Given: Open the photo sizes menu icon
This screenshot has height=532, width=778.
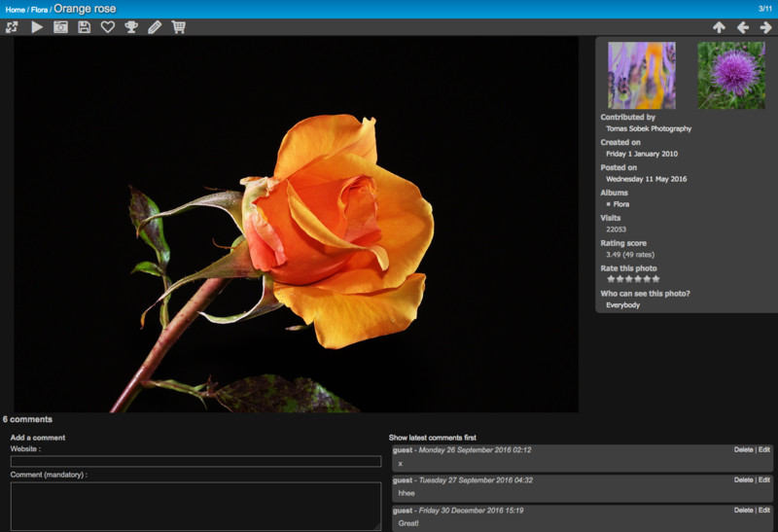Looking at the screenshot, I should coord(12,27).
